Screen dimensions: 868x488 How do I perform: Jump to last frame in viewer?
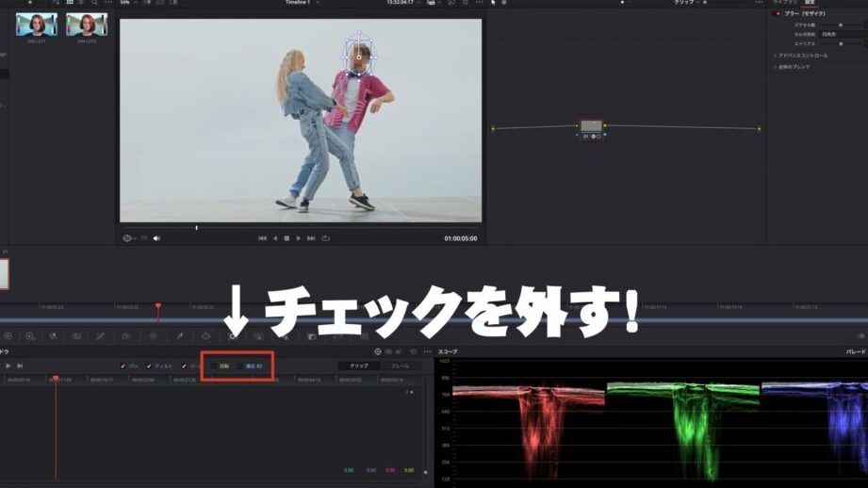coord(311,238)
